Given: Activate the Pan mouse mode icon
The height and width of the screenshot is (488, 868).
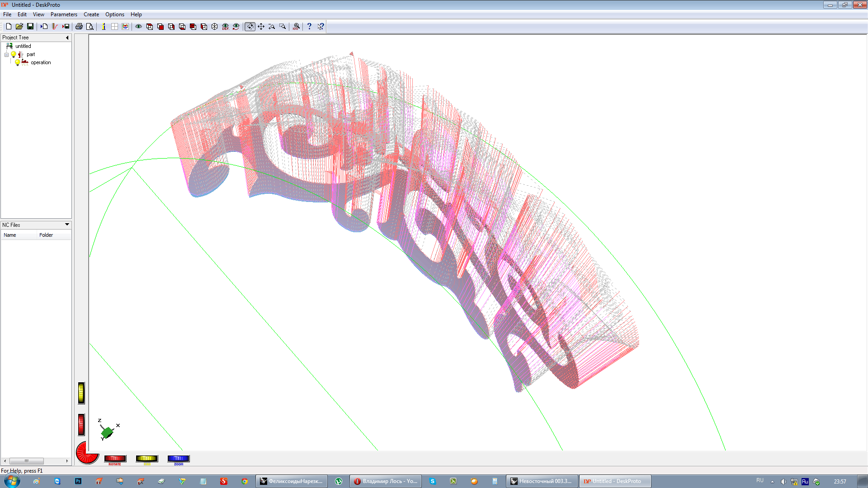Looking at the screenshot, I should tap(261, 27).
